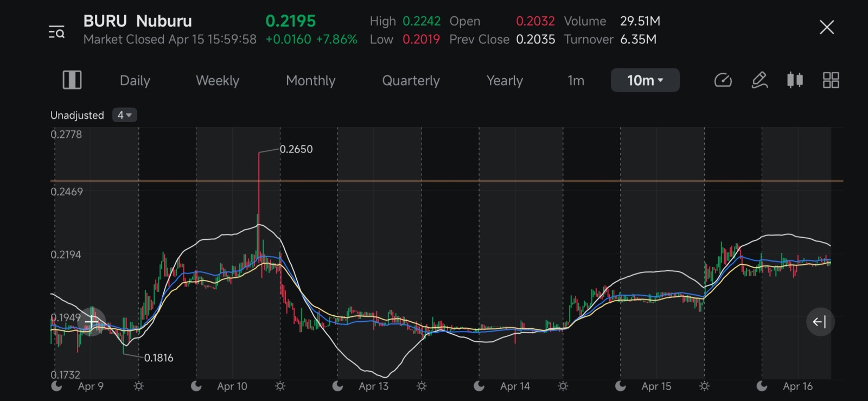Screen dimensions: 868x401
Task: Click the sun icon after Apr 10
Action: tap(280, 386)
